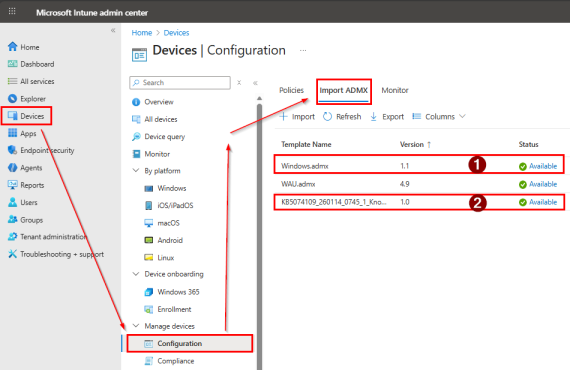The height and width of the screenshot is (370, 570).
Task: Collapse the By platform section
Action: click(136, 170)
